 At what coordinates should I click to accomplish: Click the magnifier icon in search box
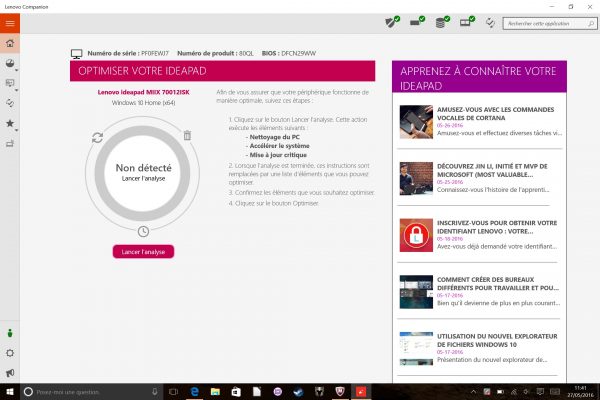click(591, 24)
